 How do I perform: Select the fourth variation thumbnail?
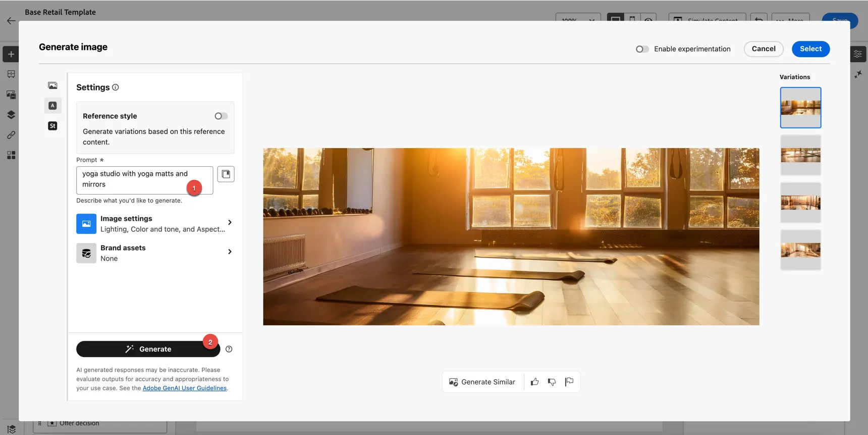tap(800, 250)
